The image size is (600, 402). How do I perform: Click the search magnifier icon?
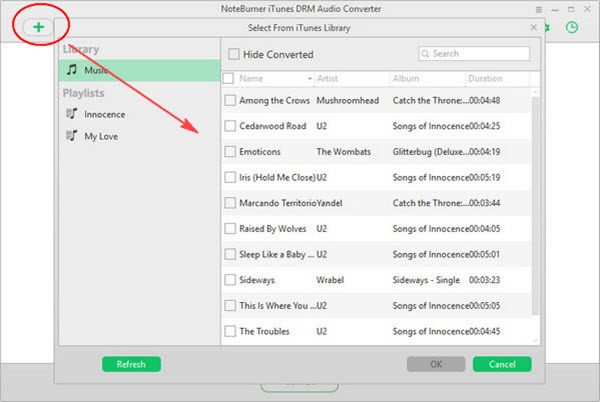425,54
